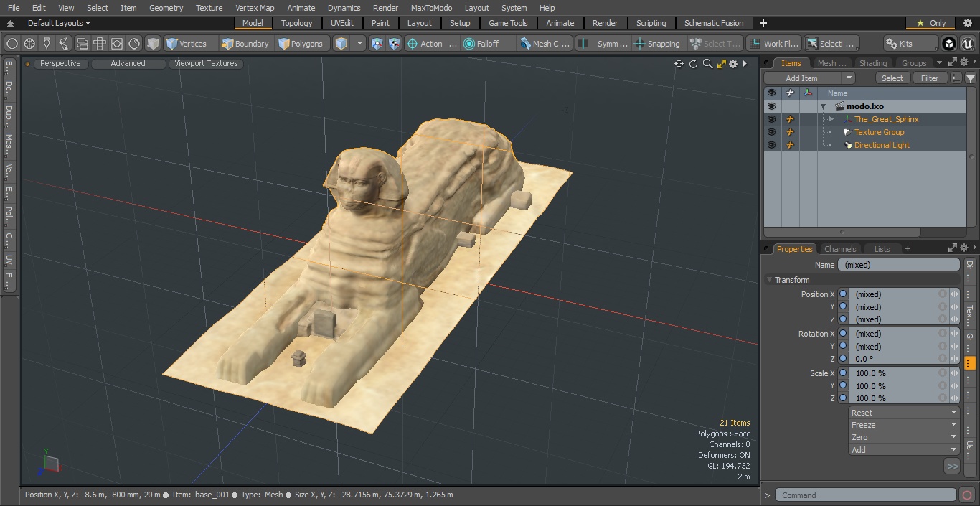This screenshot has height=506, width=980.
Task: Toggle the star Only button
Action: point(930,23)
